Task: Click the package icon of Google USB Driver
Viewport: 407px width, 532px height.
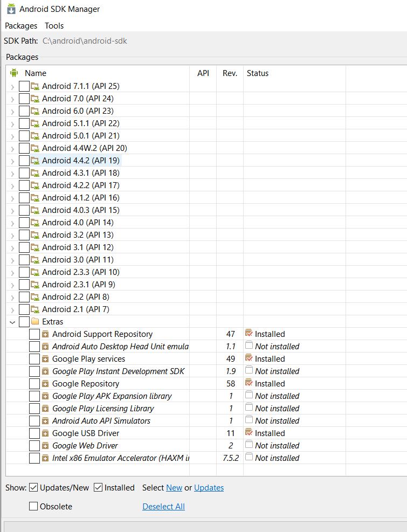Action: (45, 433)
